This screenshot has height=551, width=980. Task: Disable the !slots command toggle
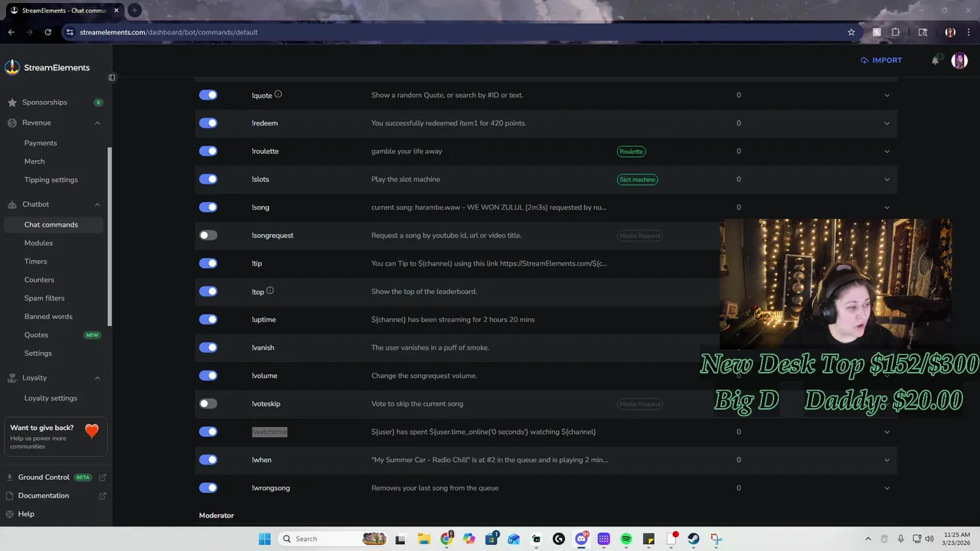coord(208,179)
